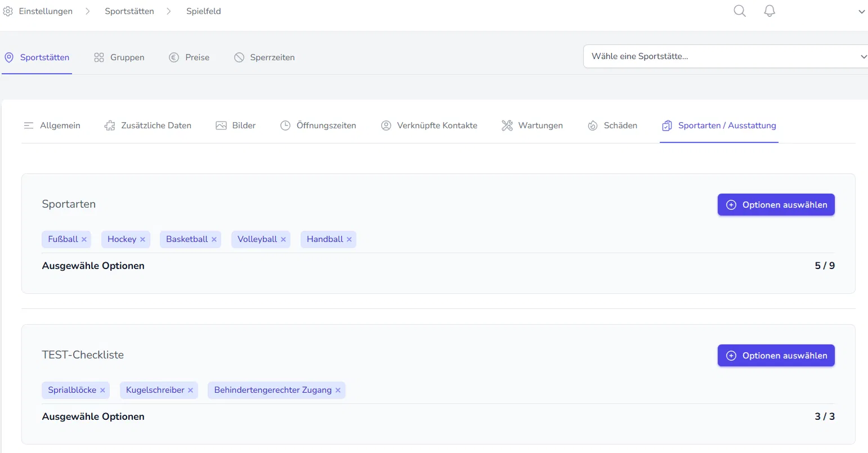Click the Einstellungen gear icon in breadcrumb
Image resolution: width=868 pixels, height=453 pixels.
(8, 11)
